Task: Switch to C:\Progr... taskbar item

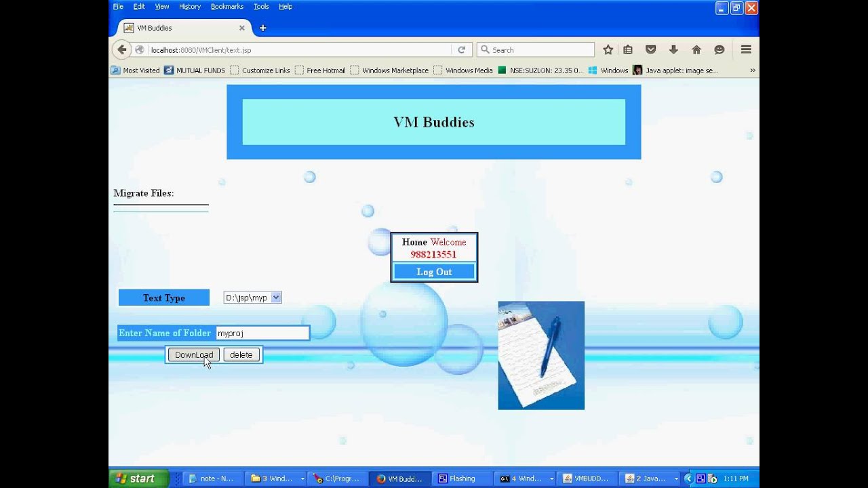Action: tap(338, 479)
